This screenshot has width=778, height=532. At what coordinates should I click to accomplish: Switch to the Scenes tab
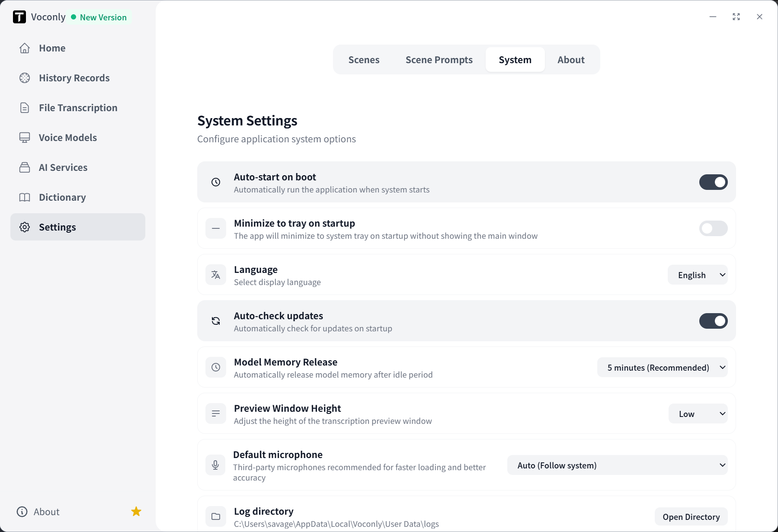[x=364, y=60]
